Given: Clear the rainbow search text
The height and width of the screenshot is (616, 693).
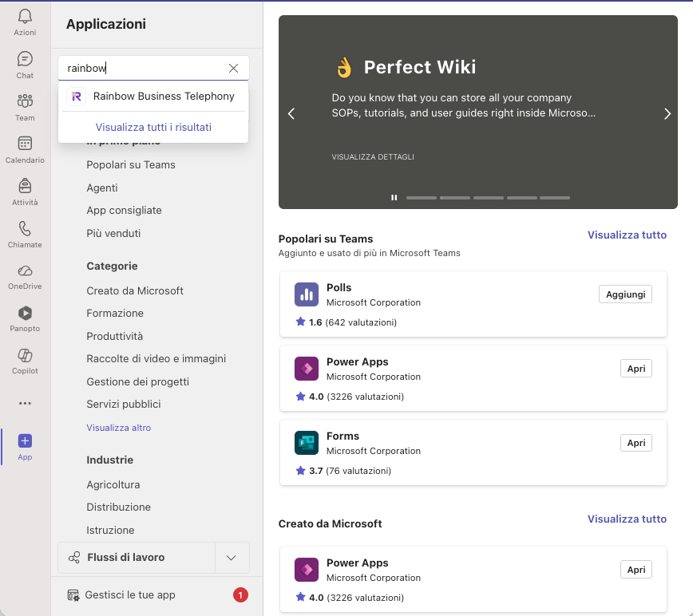Looking at the screenshot, I should (x=233, y=69).
